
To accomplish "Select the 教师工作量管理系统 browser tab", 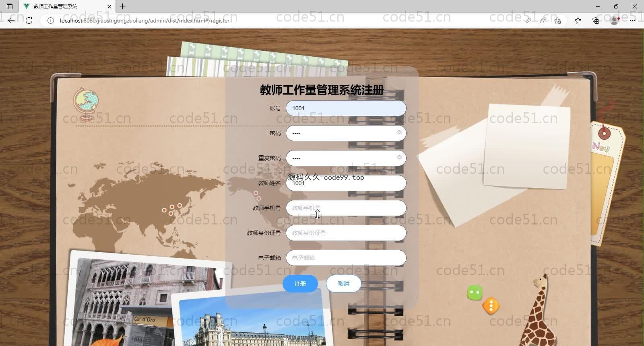I will tap(67, 6).
